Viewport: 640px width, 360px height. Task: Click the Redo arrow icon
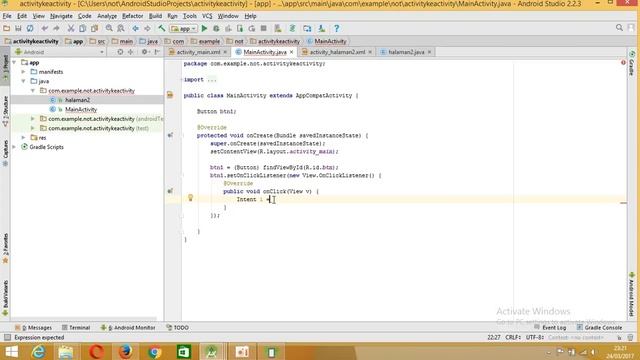(x=56, y=29)
